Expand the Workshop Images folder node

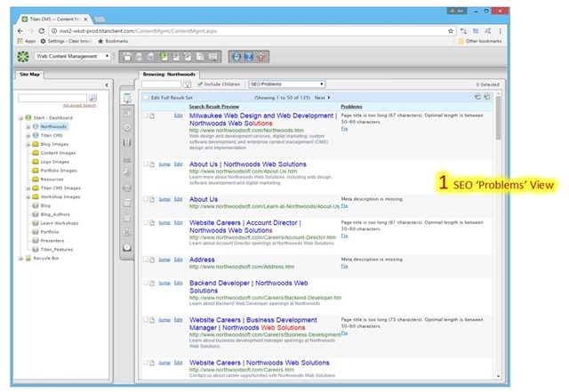[28, 196]
